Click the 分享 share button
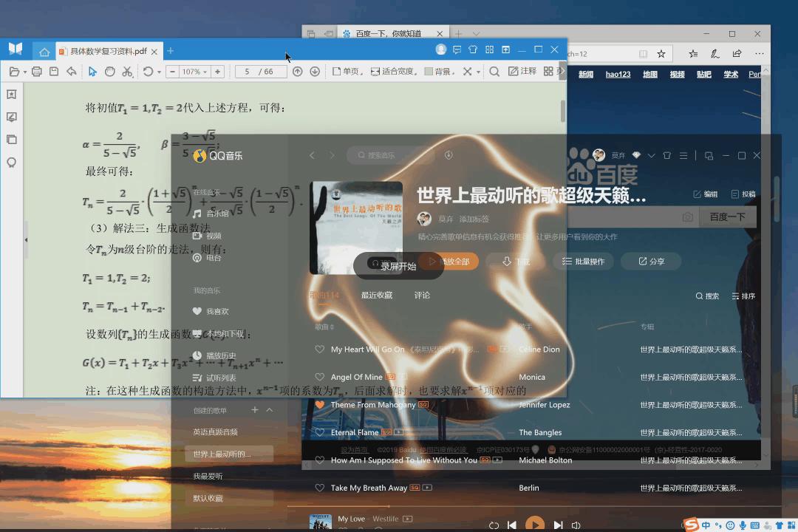The image size is (798, 532). point(652,261)
